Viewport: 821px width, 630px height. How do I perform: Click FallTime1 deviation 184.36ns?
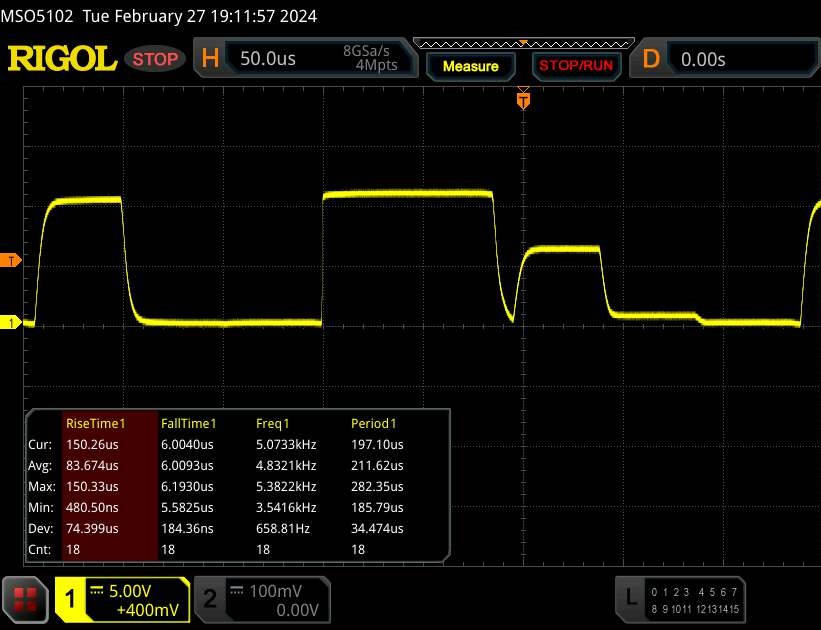(187, 528)
